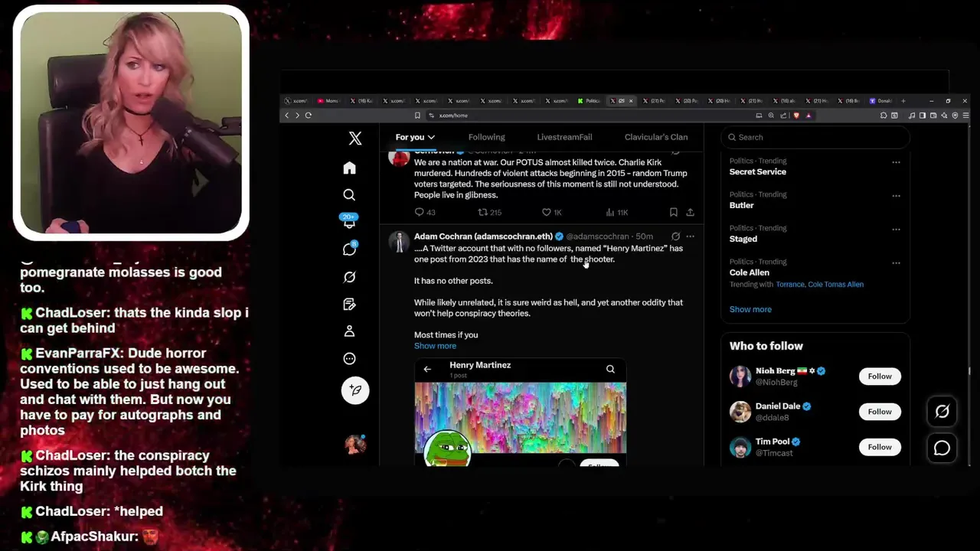Click Henry Martinez colorful banner image
The width and height of the screenshot is (980, 551).
tap(521, 417)
